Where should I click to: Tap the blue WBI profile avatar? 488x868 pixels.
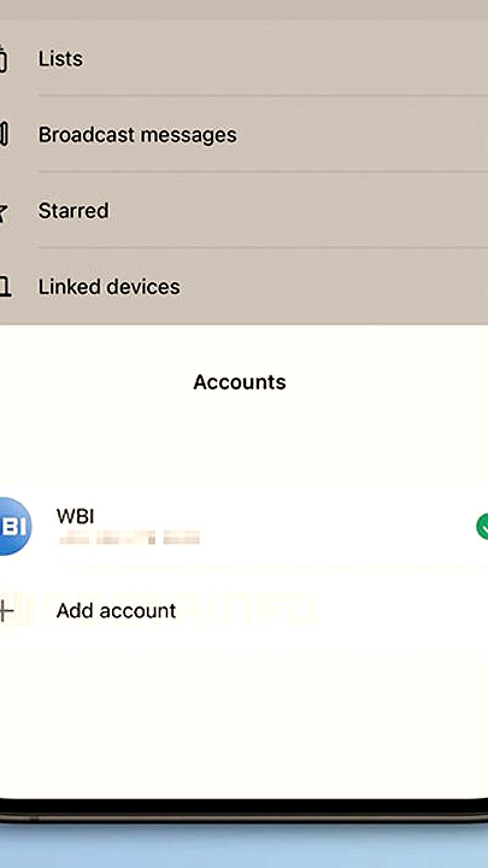14,526
